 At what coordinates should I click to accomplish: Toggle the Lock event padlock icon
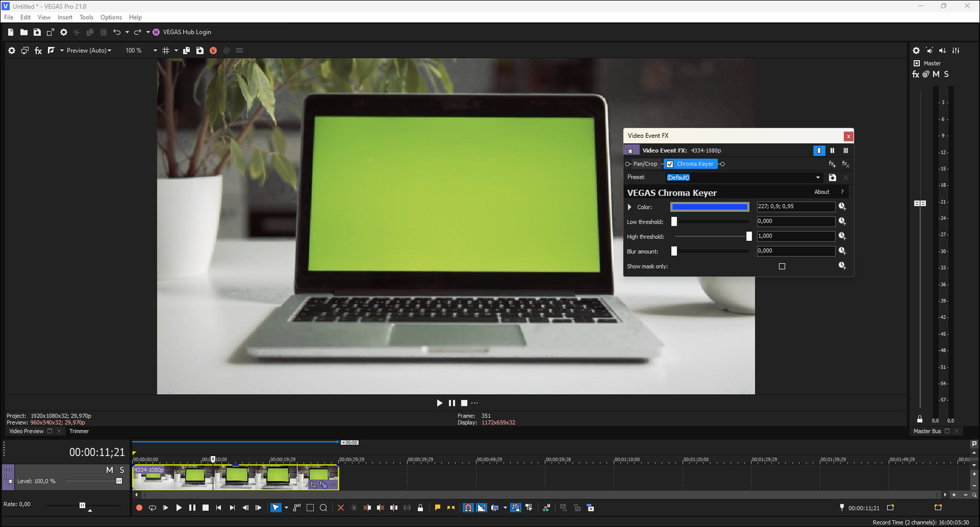coord(420,507)
